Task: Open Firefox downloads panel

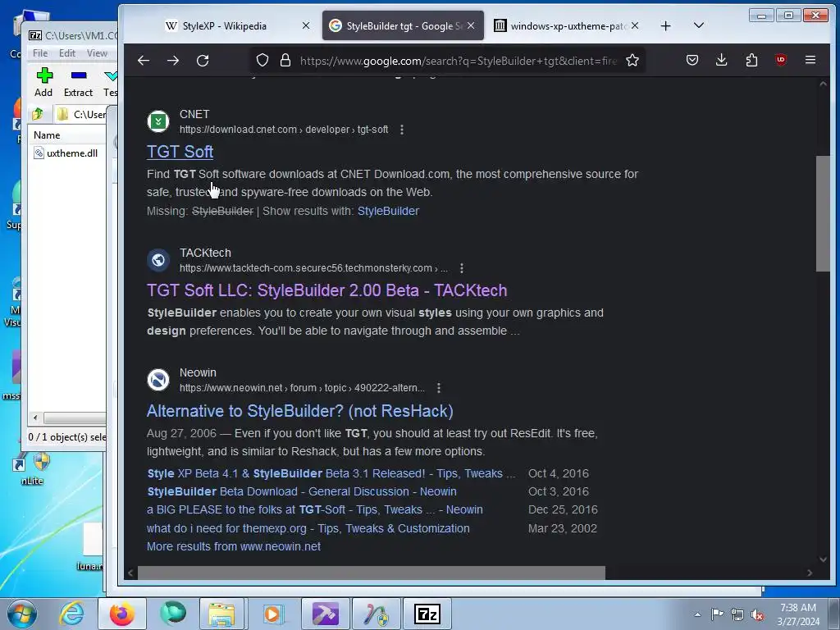Action: coord(722,61)
